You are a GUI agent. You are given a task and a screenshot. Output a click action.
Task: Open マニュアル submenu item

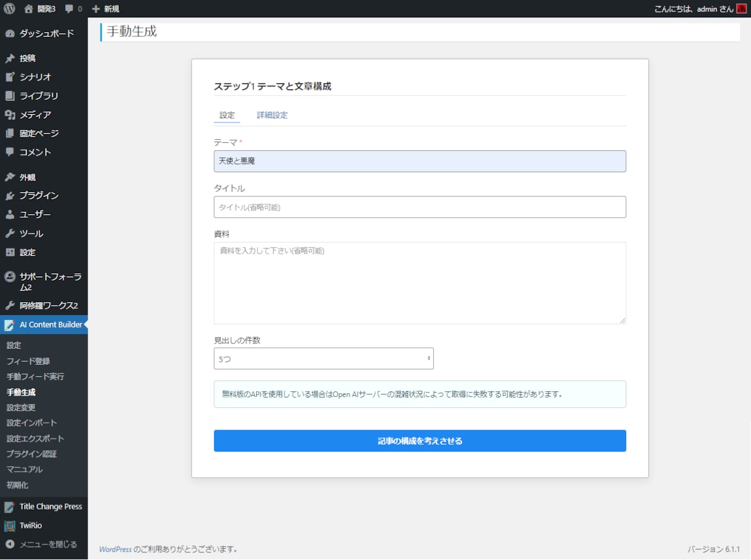tap(25, 469)
